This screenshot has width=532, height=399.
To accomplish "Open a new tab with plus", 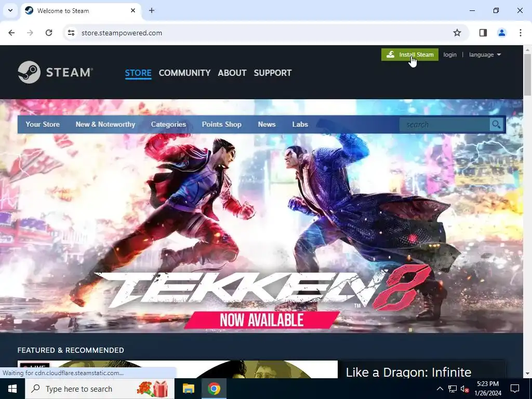I will pyautogui.click(x=152, y=10).
